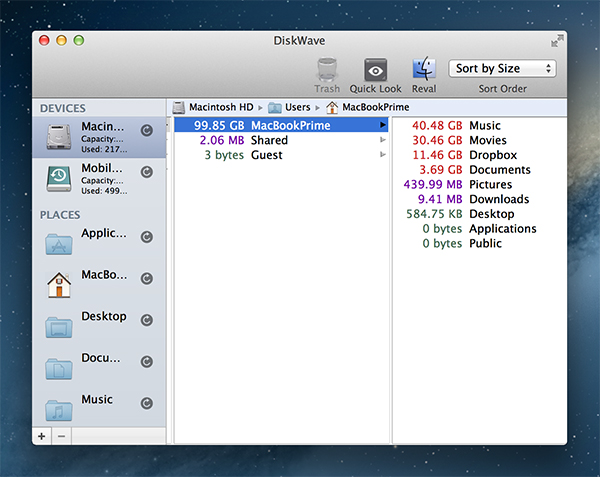The height and width of the screenshot is (477, 600).
Task: Select the Public 0 bytes entry
Action: [480, 243]
